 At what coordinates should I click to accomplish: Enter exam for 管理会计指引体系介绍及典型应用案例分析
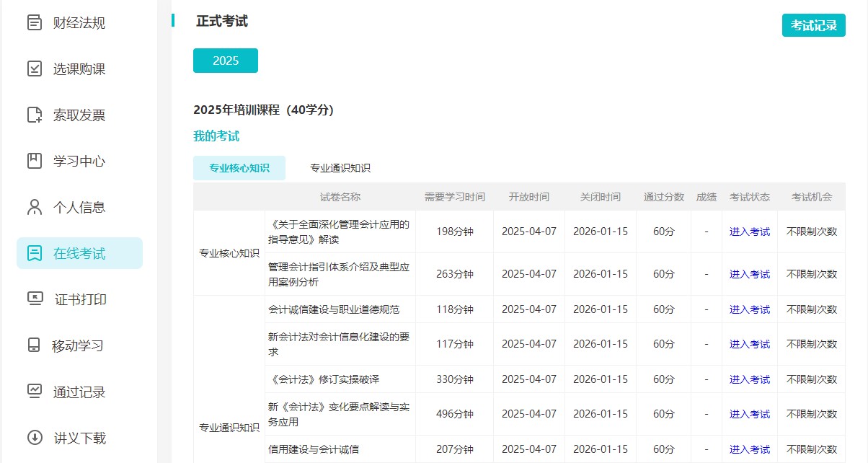[x=749, y=274]
